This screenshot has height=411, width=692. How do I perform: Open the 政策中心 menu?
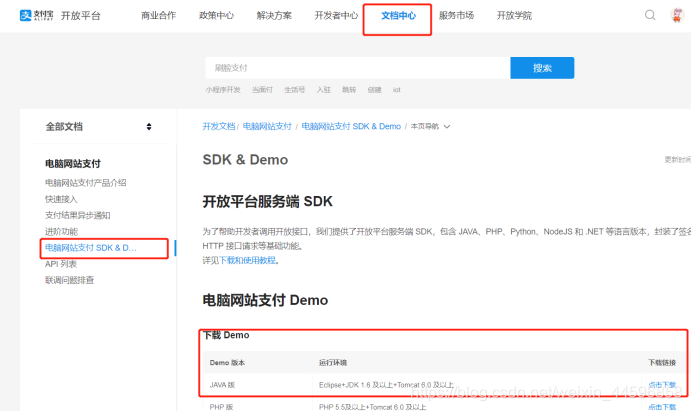pos(216,15)
